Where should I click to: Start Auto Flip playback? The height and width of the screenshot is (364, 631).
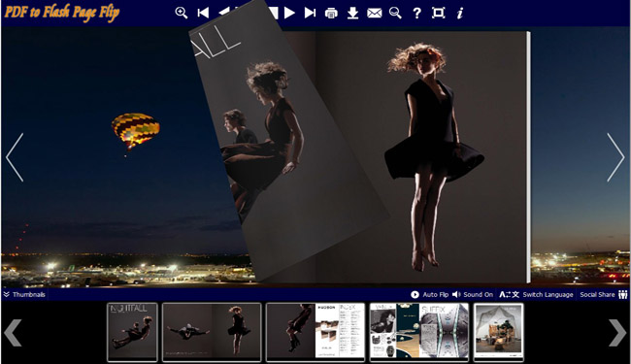click(429, 294)
